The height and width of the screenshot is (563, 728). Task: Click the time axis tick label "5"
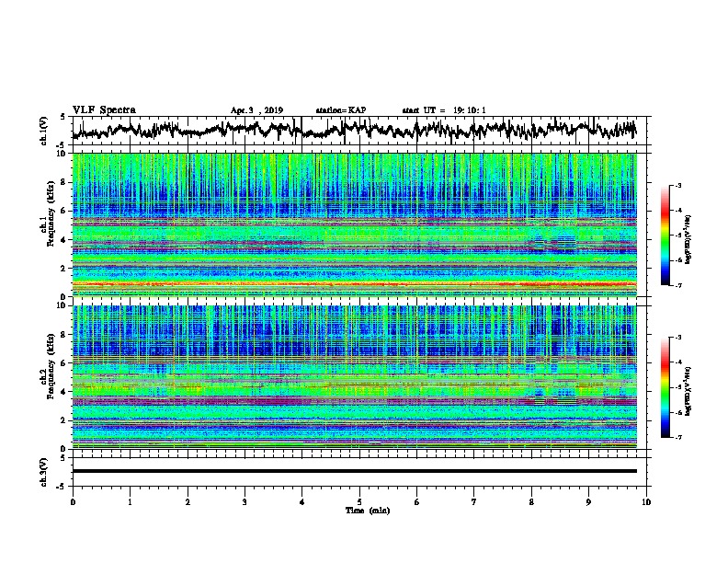[x=359, y=501]
